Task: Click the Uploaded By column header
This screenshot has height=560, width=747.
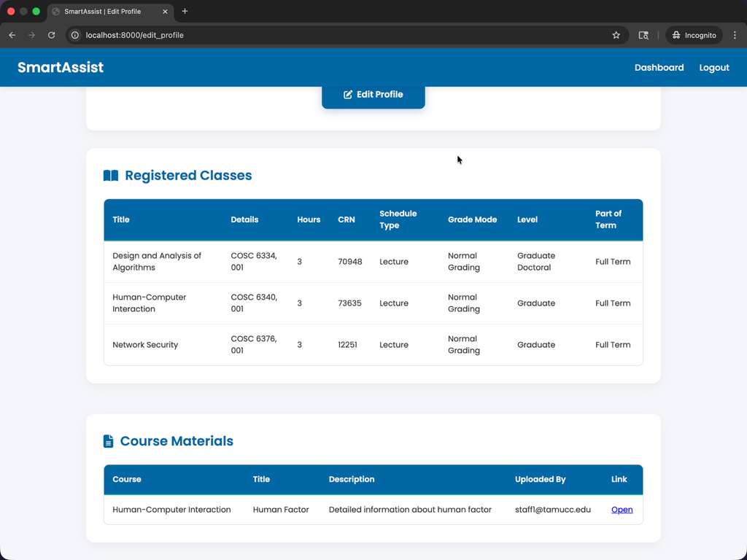Action: click(x=541, y=479)
